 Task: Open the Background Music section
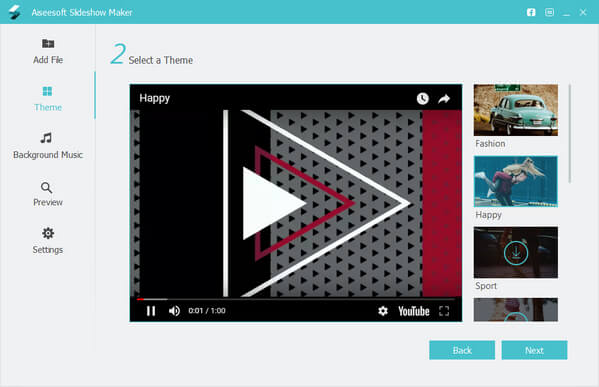click(48, 146)
